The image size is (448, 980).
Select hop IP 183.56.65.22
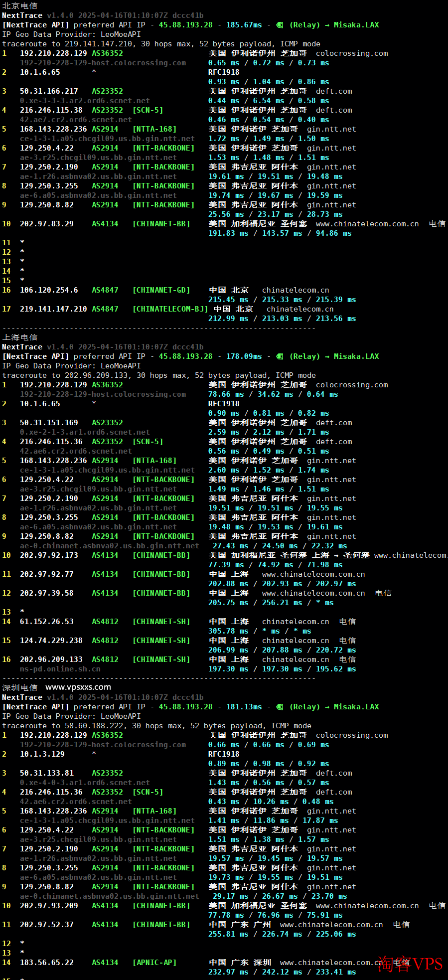click(47, 963)
